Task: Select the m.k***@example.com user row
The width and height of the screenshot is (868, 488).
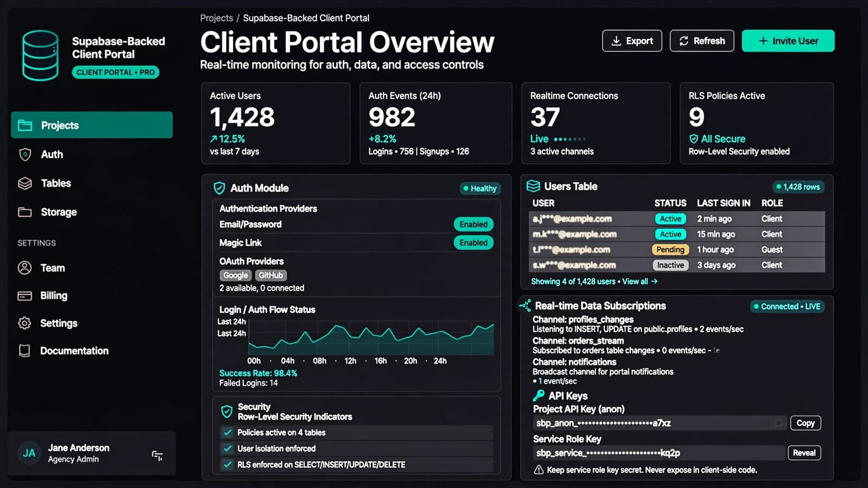Action: (678, 234)
